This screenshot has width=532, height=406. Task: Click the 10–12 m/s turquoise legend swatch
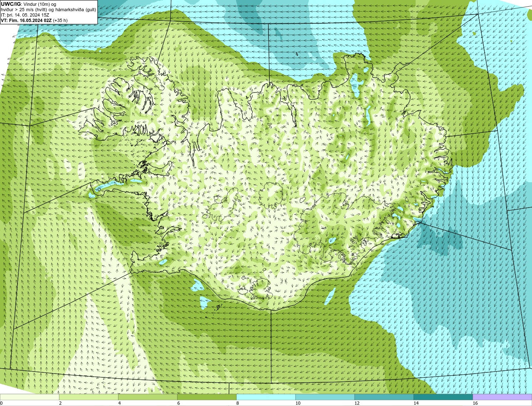click(x=325, y=397)
